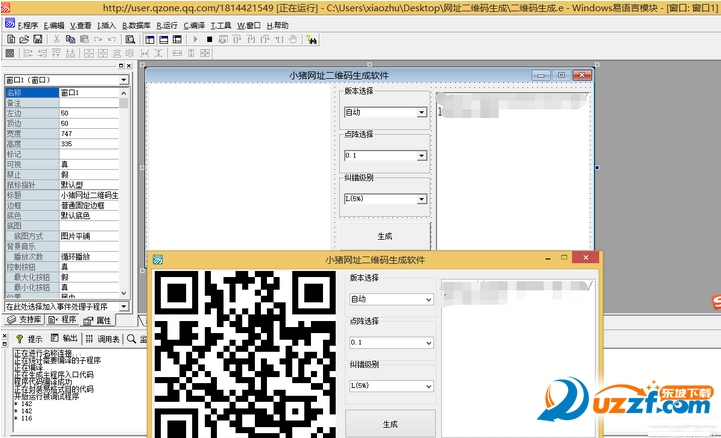Click the second window layout icon
Image resolution: width=721 pixels, height=438 pixels.
pyautogui.click(x=164, y=40)
